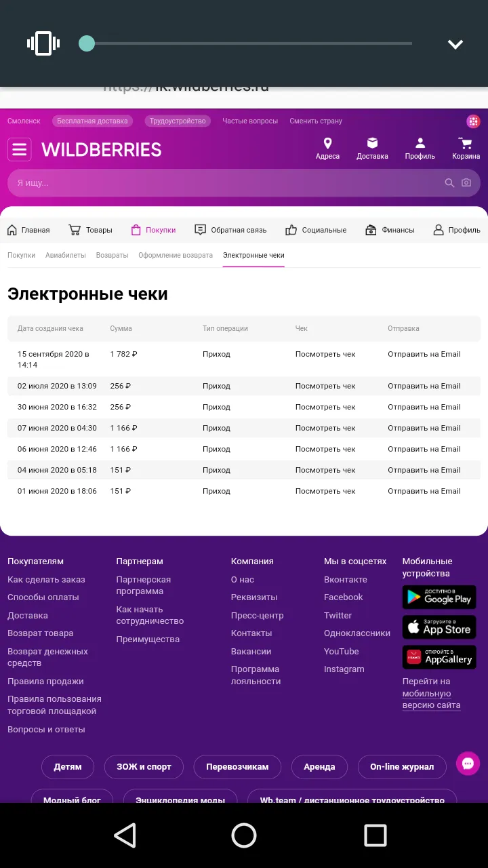Viewport: 488px width, 868px height.
Task: Tap the ЗОЖ и спорт pill
Action: [144, 767]
